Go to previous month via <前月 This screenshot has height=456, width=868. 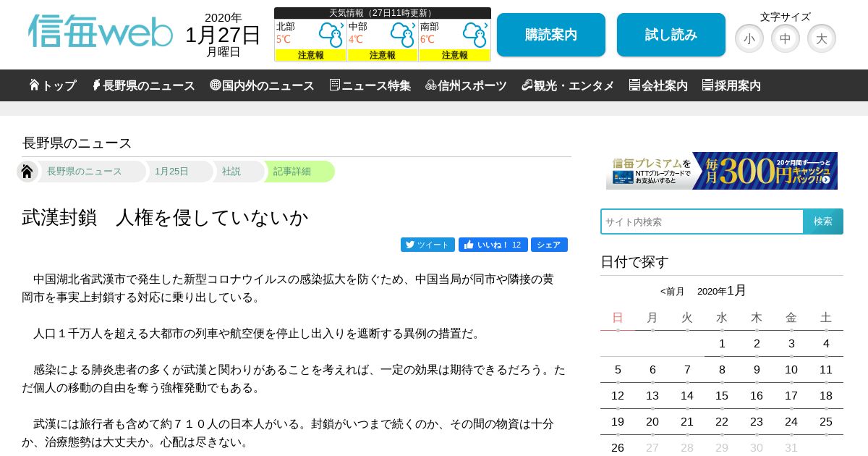click(x=672, y=292)
